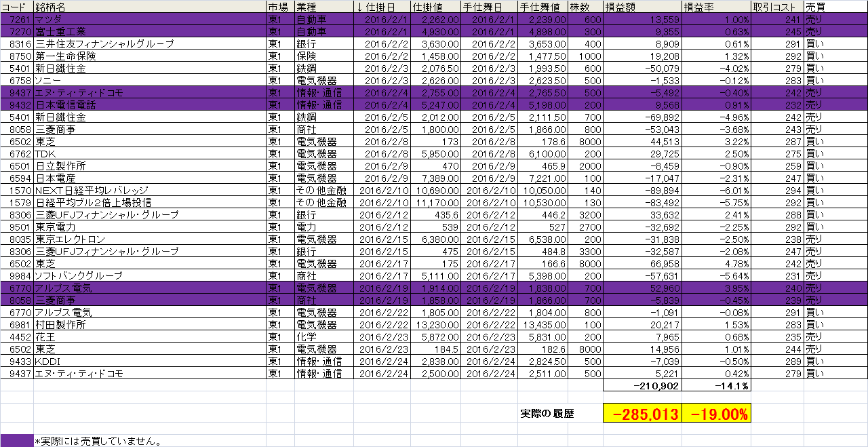
Task: Select the ソニー stock name cell
Action: [150, 80]
